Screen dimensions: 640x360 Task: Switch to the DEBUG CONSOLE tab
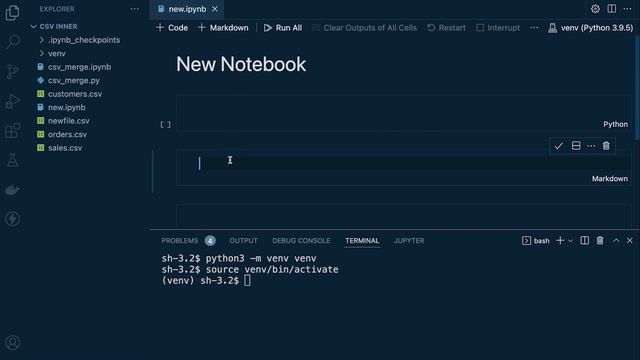point(301,241)
